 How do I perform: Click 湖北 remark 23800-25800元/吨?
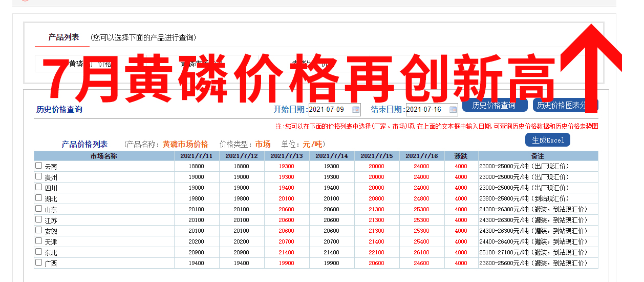(x=524, y=198)
